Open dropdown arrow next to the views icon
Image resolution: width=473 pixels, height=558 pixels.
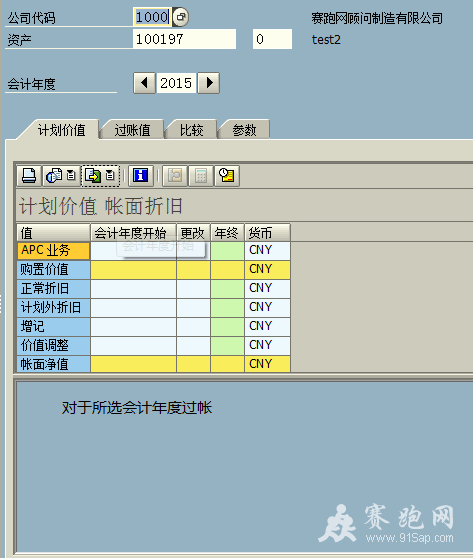72,176
